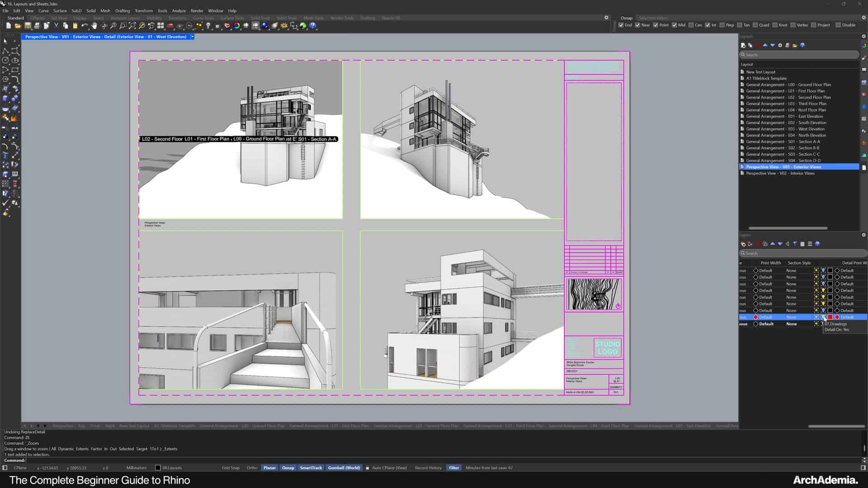868x488 pixels.
Task: Open the Analyze menu
Action: coord(179,10)
